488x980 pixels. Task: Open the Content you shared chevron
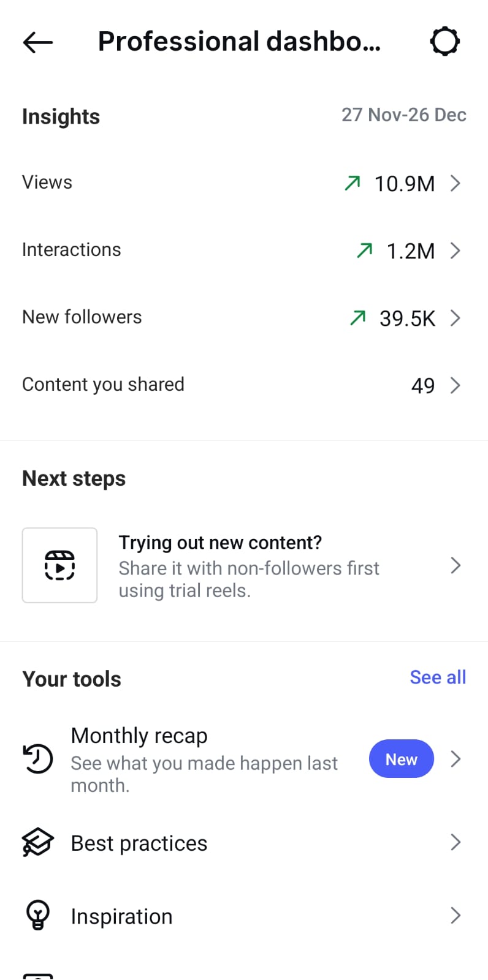coord(455,385)
